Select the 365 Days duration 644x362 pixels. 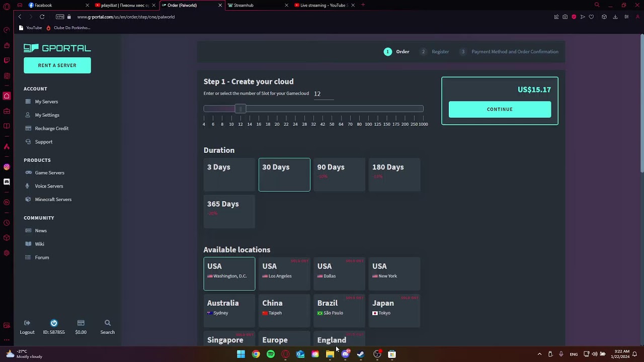229,212
